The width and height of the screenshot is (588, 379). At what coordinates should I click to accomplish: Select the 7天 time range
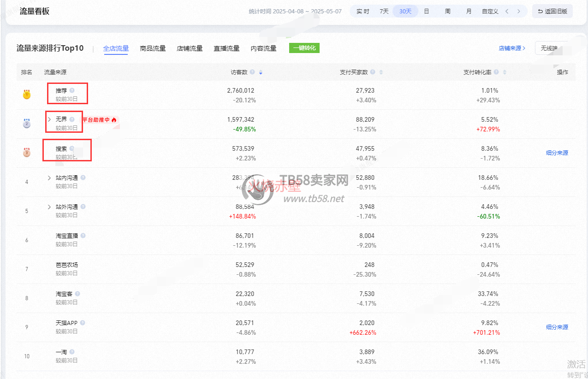tap(384, 11)
